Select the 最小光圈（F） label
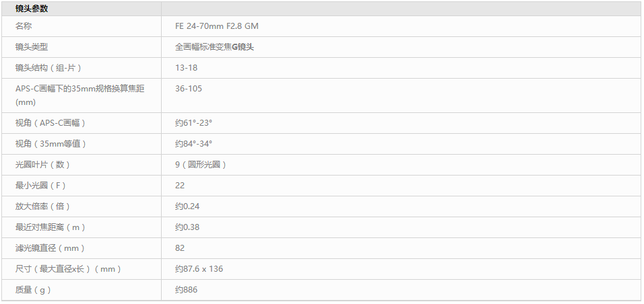The width and height of the screenshot is (644, 304). [x=40, y=186]
